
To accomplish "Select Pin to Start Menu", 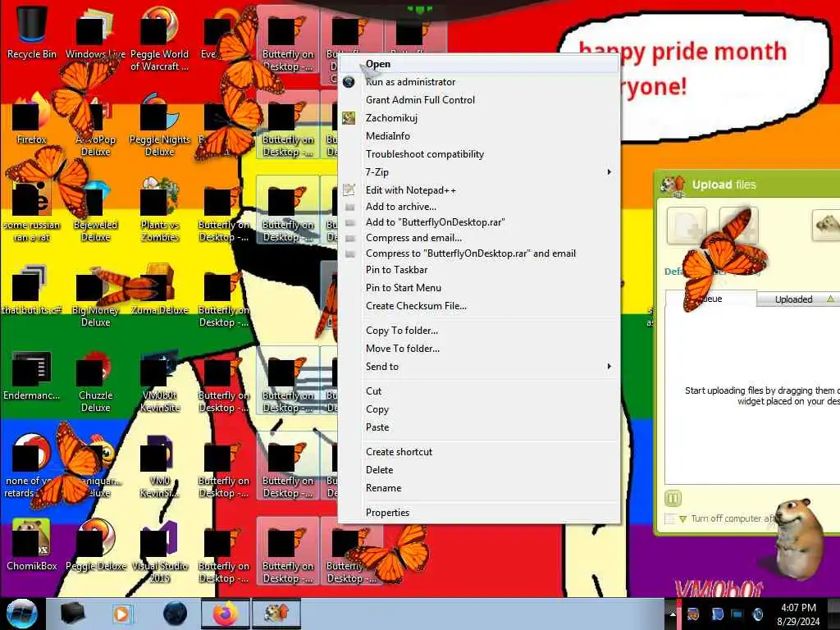I will click(479, 288).
